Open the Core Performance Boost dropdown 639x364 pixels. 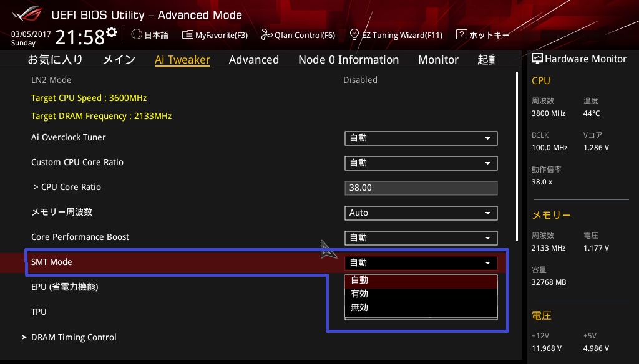point(421,237)
